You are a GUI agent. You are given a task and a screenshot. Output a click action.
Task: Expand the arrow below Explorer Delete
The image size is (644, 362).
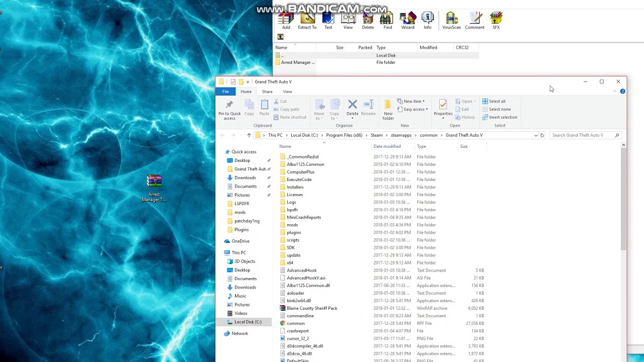pos(352,119)
